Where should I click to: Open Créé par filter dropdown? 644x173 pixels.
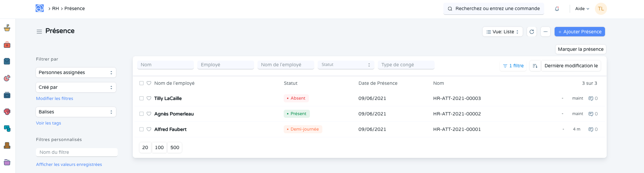(76, 87)
